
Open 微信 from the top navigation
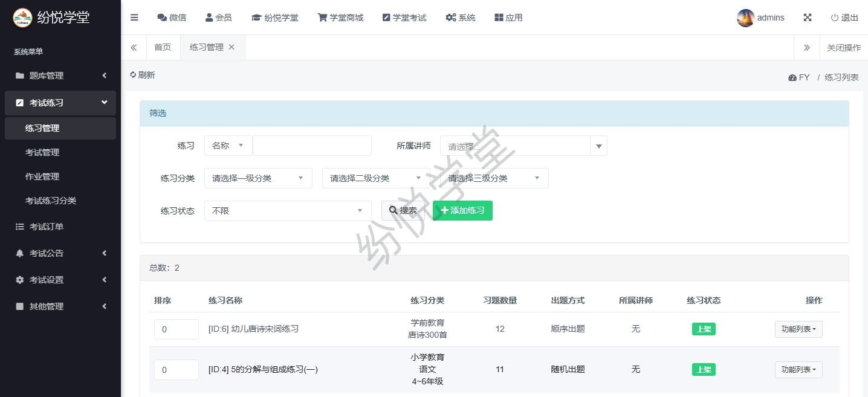click(172, 18)
